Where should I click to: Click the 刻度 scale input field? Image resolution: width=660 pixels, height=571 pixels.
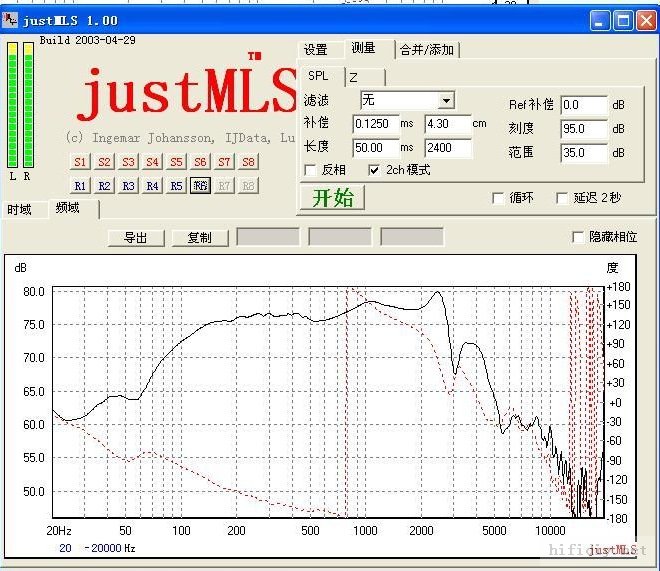[584, 129]
